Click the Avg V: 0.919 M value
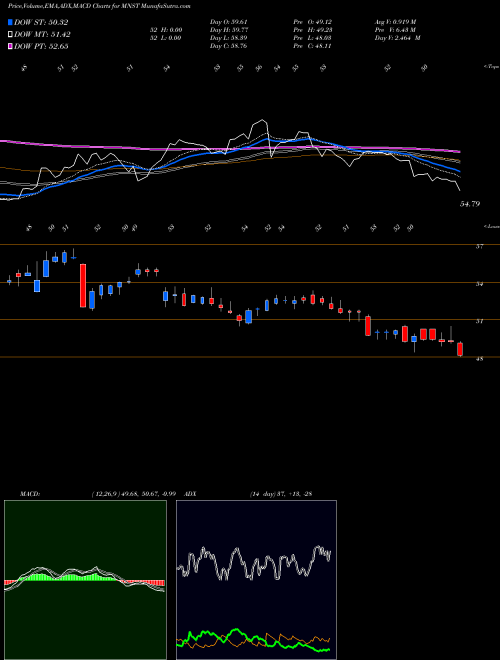Image resolution: width=500 pixels, height=660 pixels. [396, 22]
